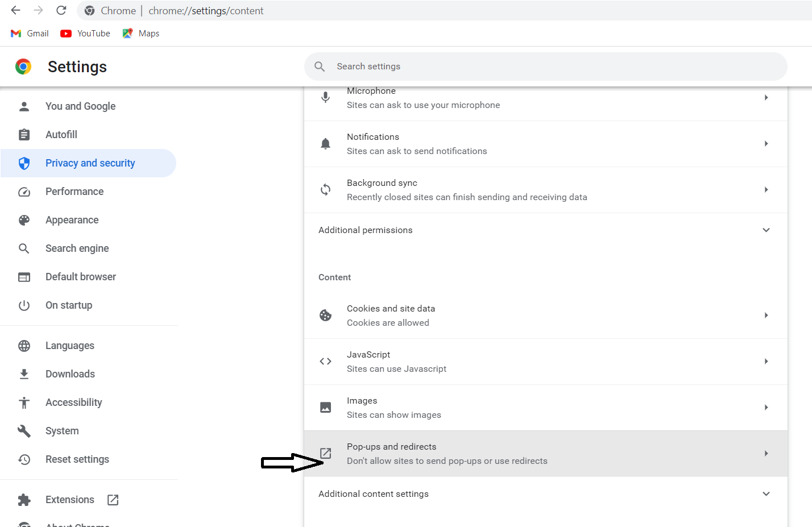The width and height of the screenshot is (812, 527).
Task: Open Notifications settings arrow
Action: [x=766, y=144]
